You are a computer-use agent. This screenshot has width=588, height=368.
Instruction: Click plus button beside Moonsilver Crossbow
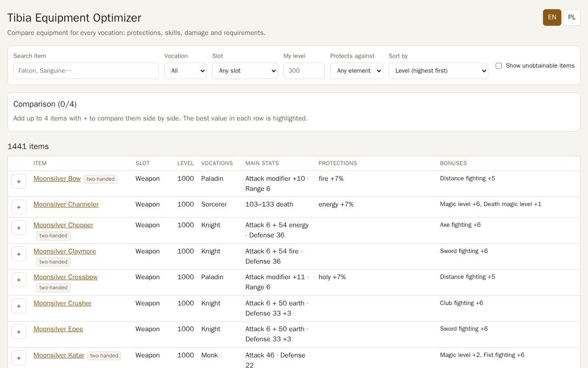point(19,280)
